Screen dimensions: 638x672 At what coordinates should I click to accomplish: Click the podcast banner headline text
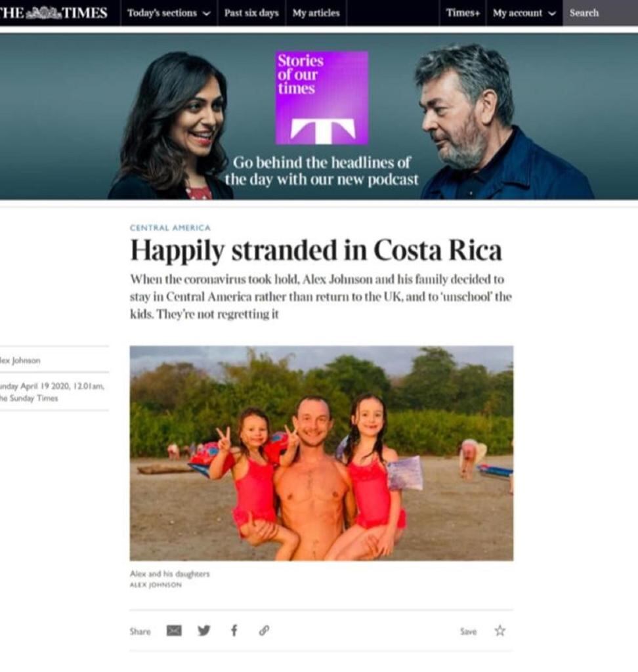(322, 171)
